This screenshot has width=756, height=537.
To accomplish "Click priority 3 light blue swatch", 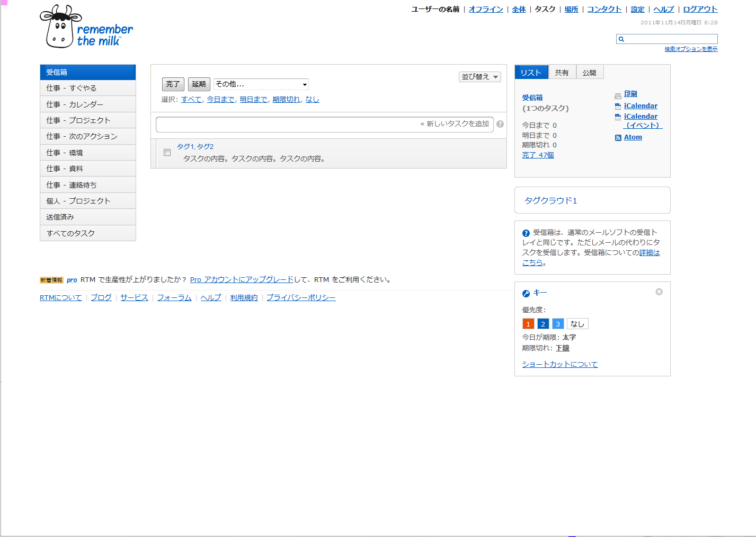I will tap(558, 324).
